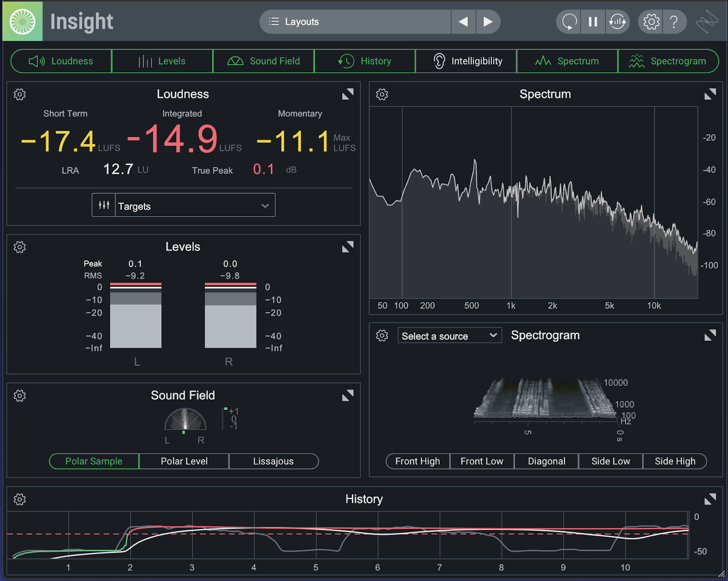Screen dimensions: 728x581
Task: Click the right channel level meter
Action: [x=231, y=315]
